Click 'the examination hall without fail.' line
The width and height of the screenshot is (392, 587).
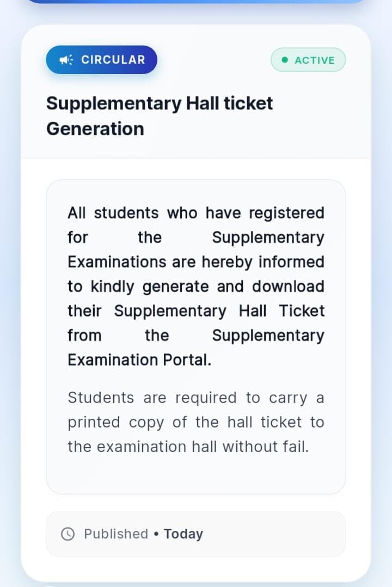(x=188, y=447)
